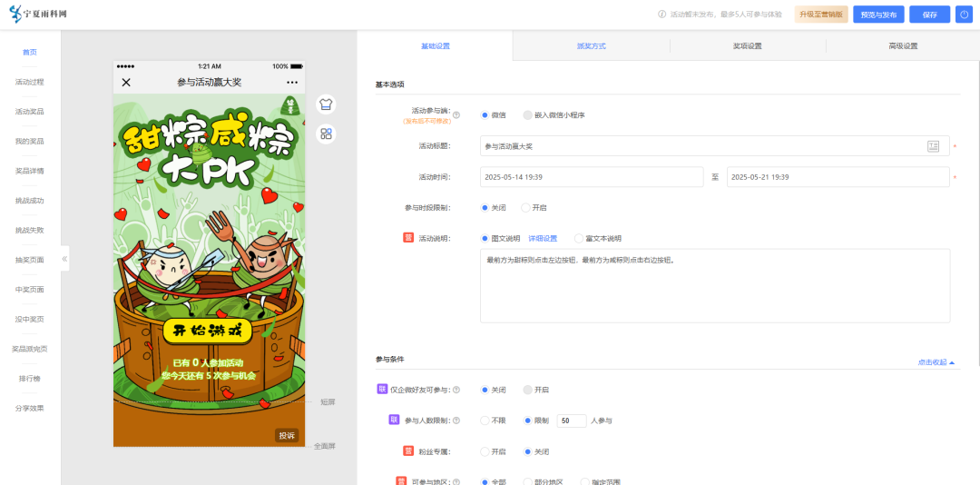Click the 人参与 limit number field
This screenshot has width=980, height=485.
click(x=572, y=421)
